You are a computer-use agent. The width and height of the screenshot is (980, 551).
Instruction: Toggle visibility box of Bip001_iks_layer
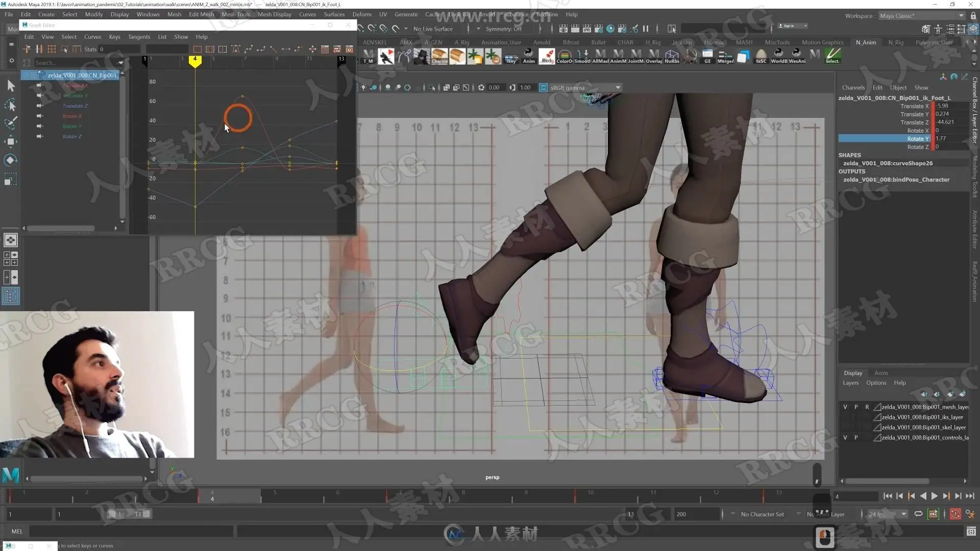(845, 417)
